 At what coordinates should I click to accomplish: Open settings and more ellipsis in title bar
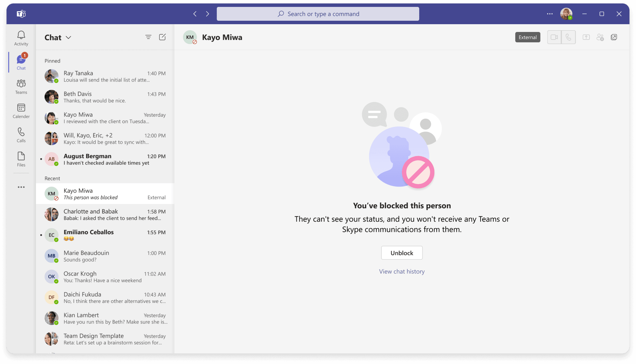(550, 14)
